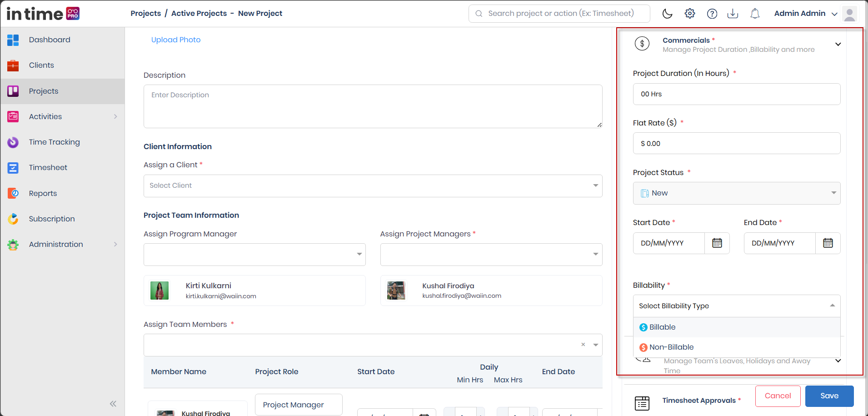This screenshot has width=868, height=416.
Task: Click the search magnifier icon
Action: pyautogui.click(x=479, y=14)
